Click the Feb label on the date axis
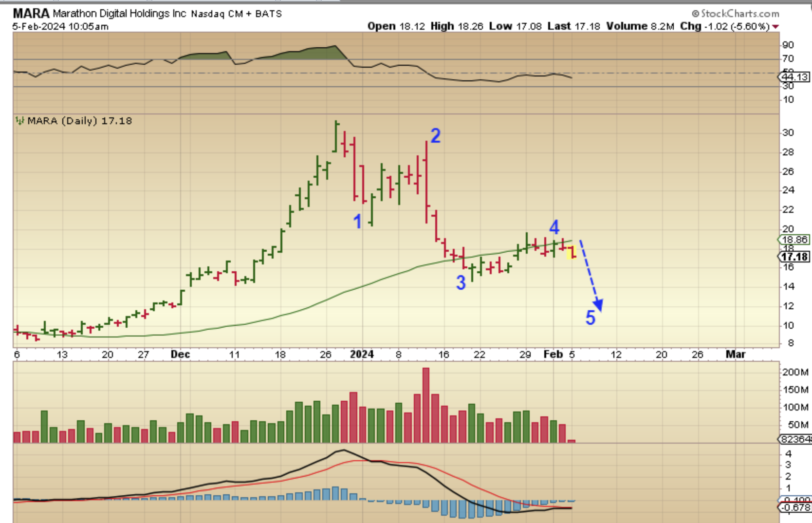 pos(553,355)
